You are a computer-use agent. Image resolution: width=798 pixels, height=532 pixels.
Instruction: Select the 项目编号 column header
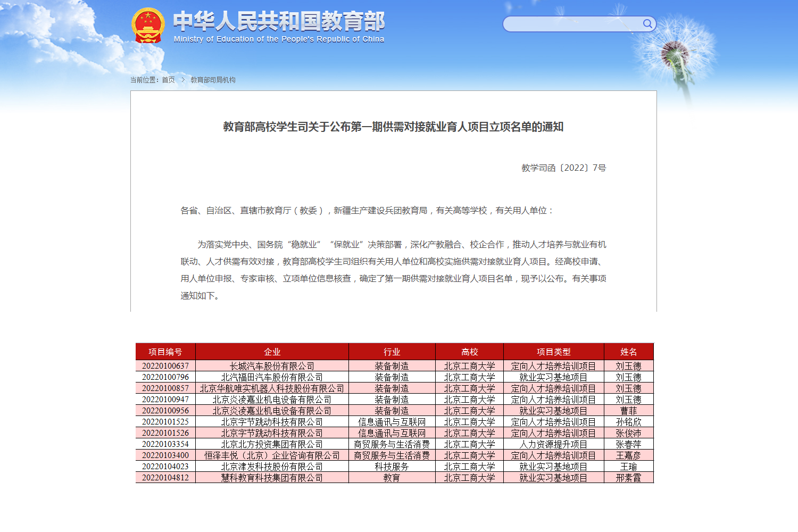165,352
